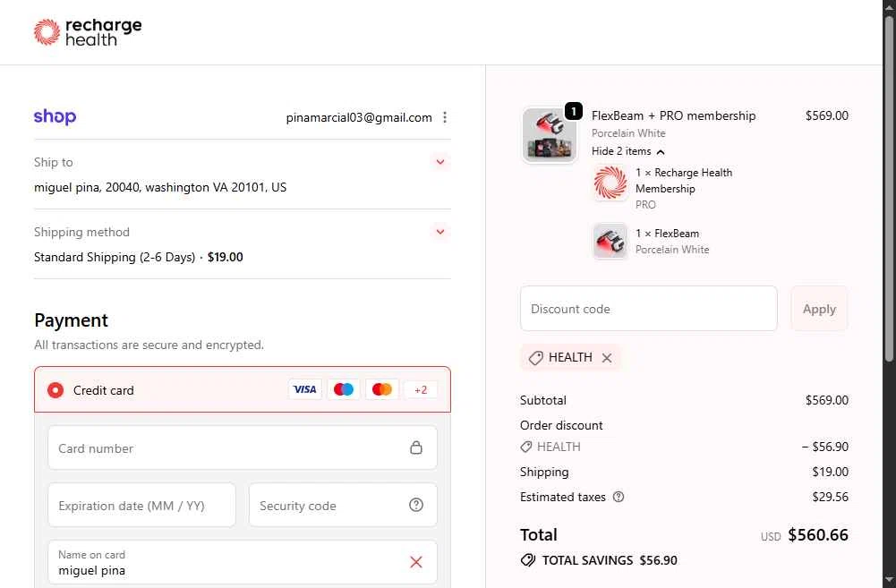Expand the Shipping method section
896x588 pixels.
440,232
